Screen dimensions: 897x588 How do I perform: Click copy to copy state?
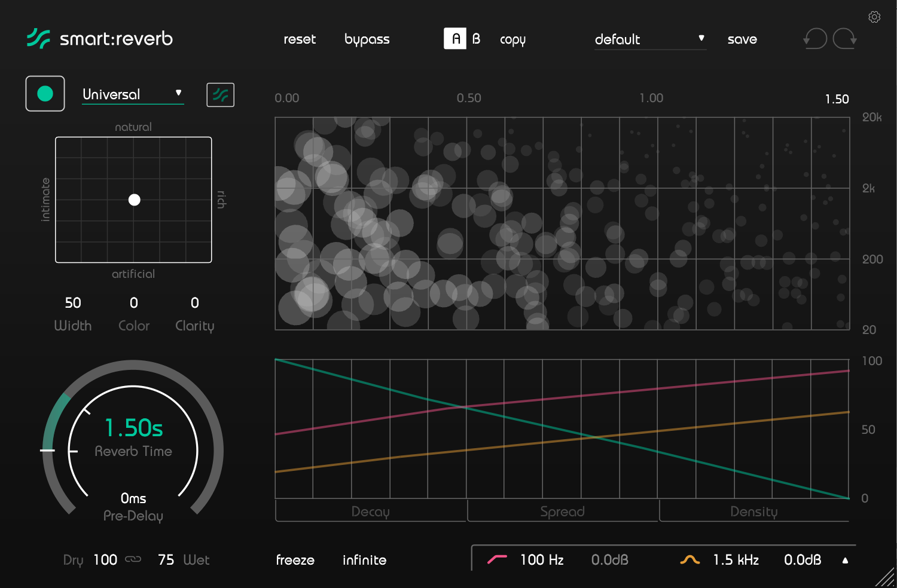click(512, 40)
